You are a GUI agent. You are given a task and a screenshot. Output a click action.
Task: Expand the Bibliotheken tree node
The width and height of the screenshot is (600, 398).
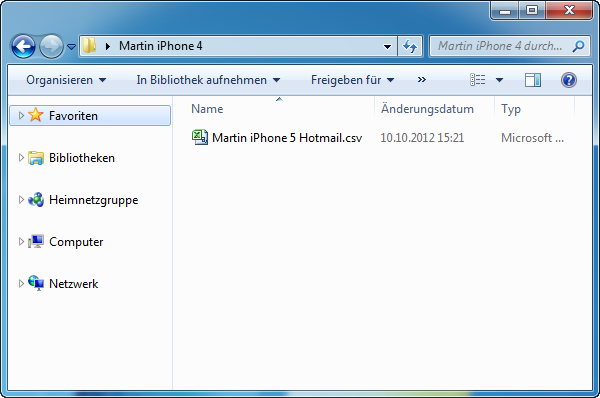click(x=21, y=157)
